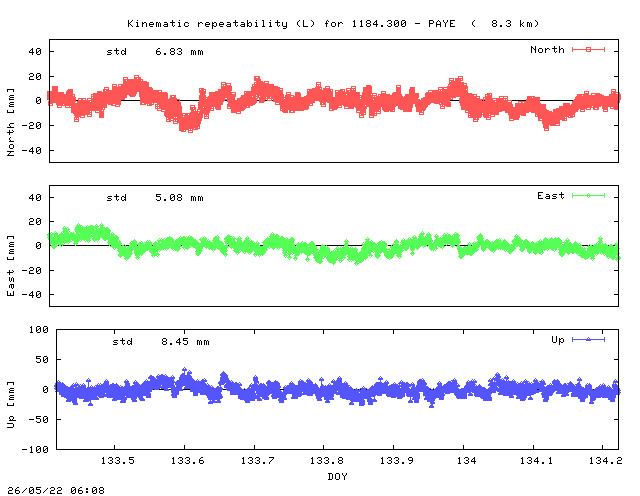
Task: Click the -40 tick on East axis
Action: (x=31, y=294)
